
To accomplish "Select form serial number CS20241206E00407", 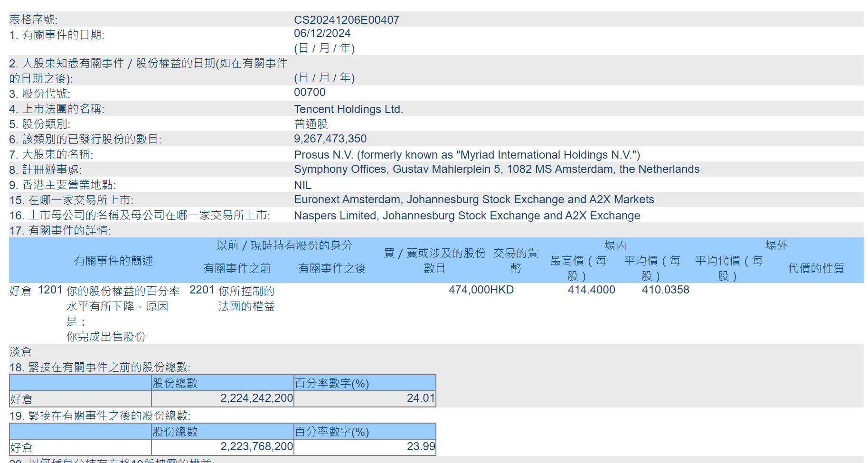I will point(347,19).
